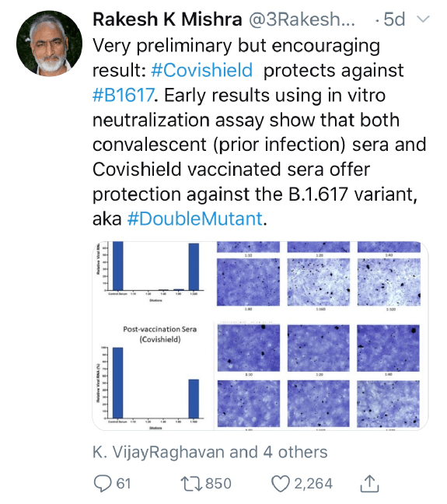Open Rakesh K Mishra's profile photo
Viewport: 447px width, 504px height.
[x=49, y=44]
